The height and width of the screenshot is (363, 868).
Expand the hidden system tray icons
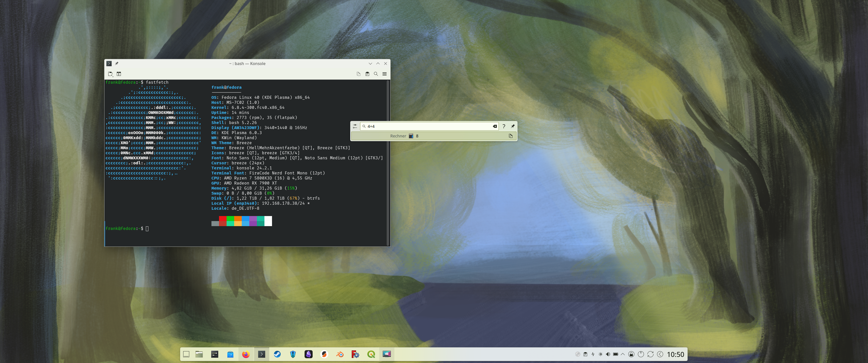click(623, 354)
